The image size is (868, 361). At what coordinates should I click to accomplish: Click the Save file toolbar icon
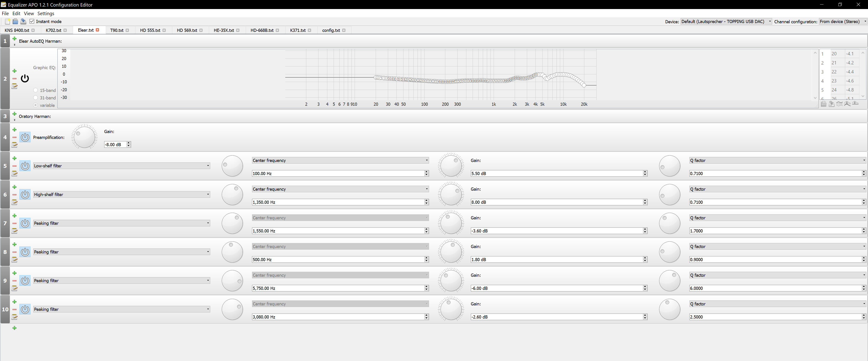pos(23,21)
